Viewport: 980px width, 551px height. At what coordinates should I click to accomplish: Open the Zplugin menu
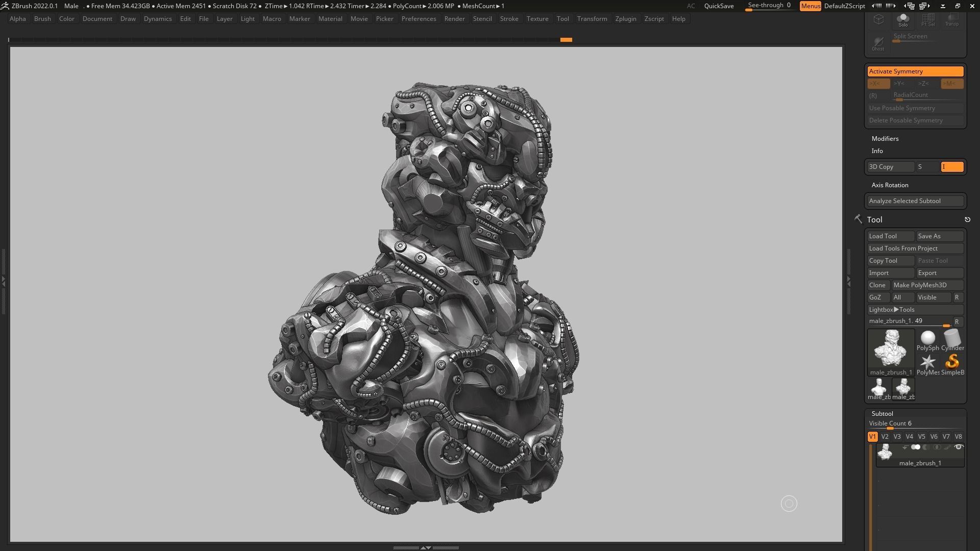(625, 19)
